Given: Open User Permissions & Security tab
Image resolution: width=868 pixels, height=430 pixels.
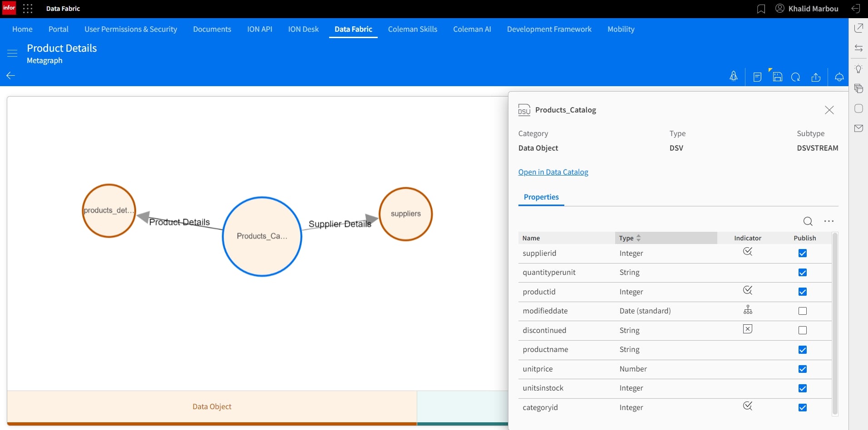Looking at the screenshot, I should click(x=131, y=29).
